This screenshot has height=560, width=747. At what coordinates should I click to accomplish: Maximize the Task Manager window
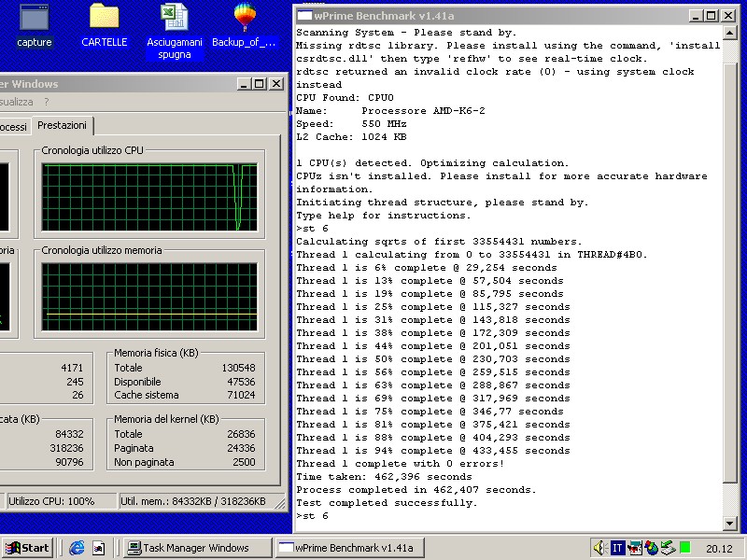pyautogui.click(x=260, y=84)
